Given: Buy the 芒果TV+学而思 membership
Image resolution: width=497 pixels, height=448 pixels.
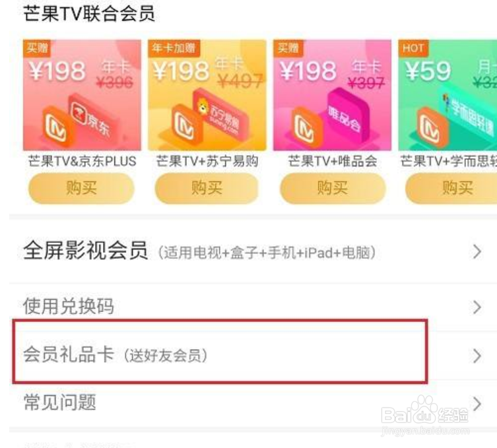Looking at the screenshot, I should pos(453,187).
